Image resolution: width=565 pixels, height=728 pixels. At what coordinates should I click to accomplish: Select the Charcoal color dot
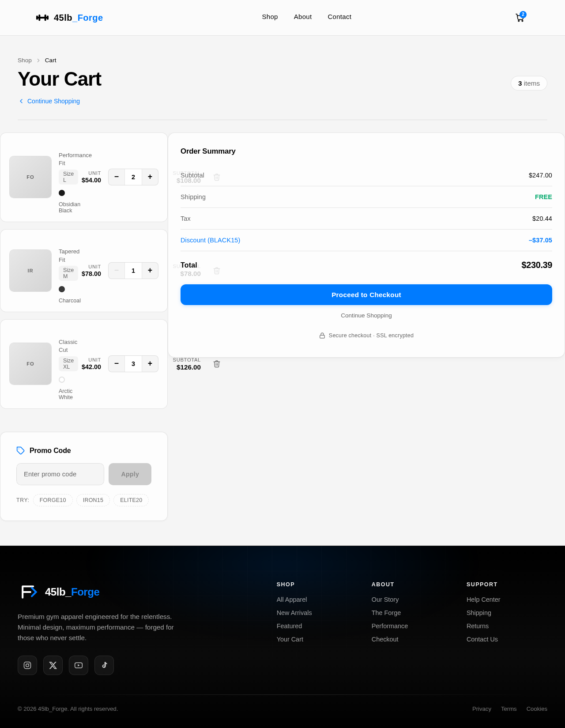coord(62,289)
